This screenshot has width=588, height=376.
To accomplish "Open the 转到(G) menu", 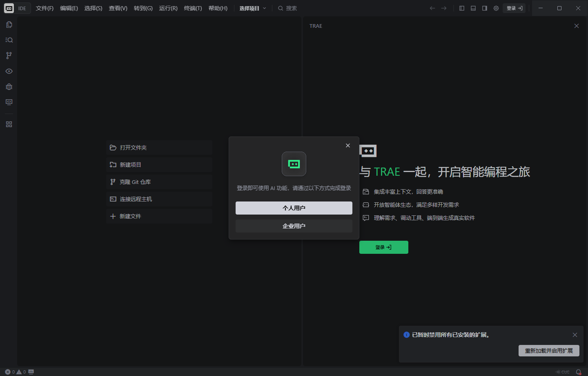I will pyautogui.click(x=143, y=8).
